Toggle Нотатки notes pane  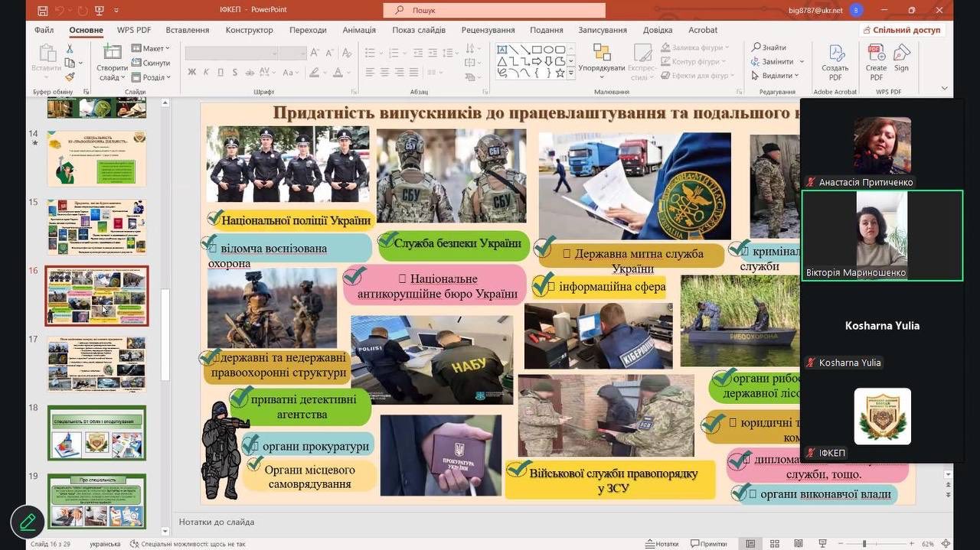coord(661,544)
